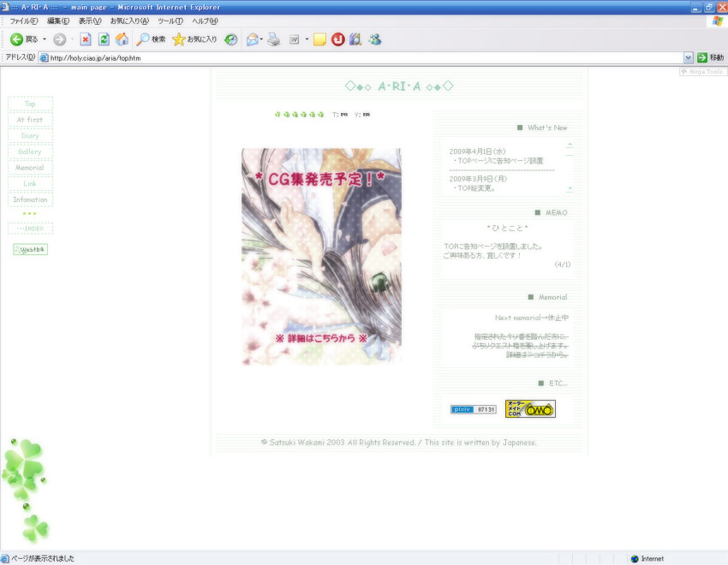Open the Gallery sidebar link
The width and height of the screenshot is (728, 565).
pos(30,152)
